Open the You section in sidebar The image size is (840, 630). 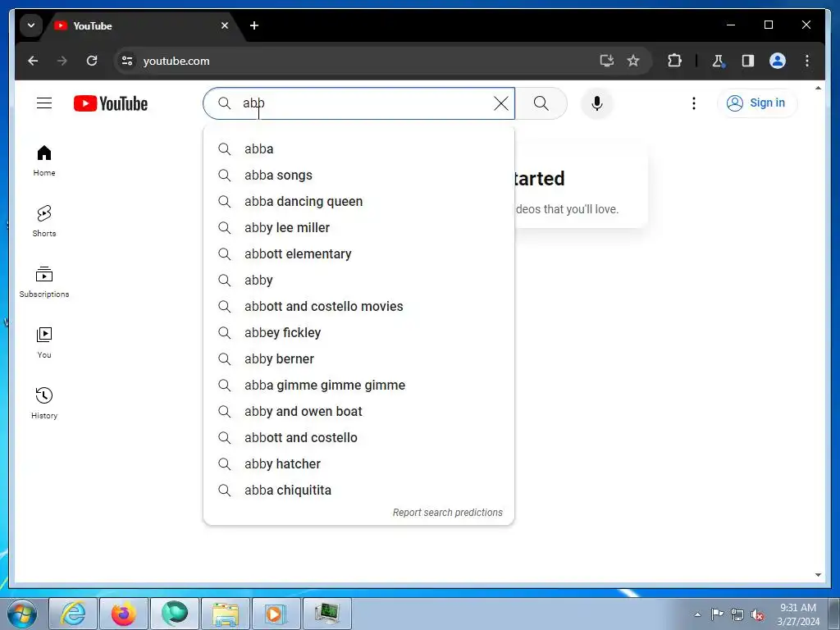click(x=44, y=343)
